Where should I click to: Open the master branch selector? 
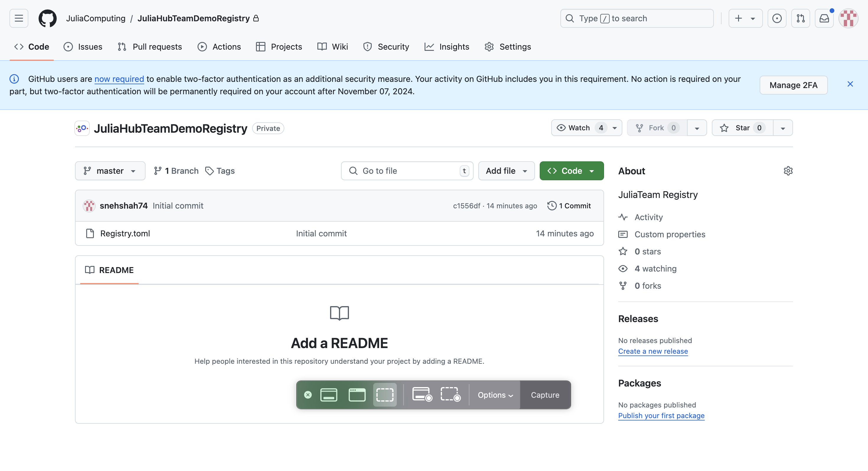click(x=110, y=171)
